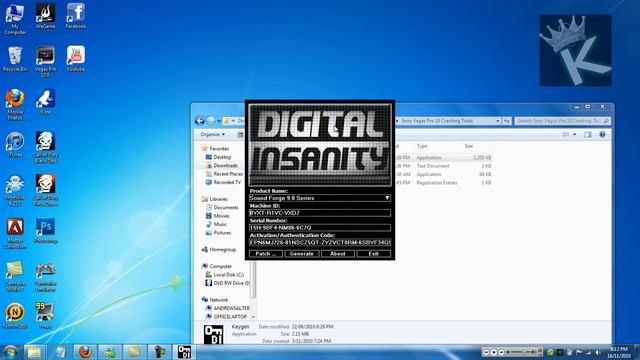Click the Patch button in keygen
Image resolution: width=640 pixels, height=360 pixels.
coord(266,254)
